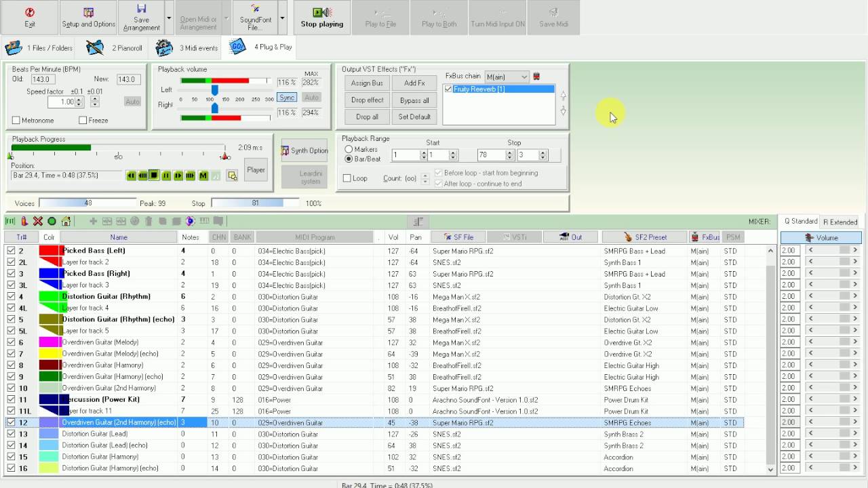Click the red FxBus chain icon

[536, 77]
